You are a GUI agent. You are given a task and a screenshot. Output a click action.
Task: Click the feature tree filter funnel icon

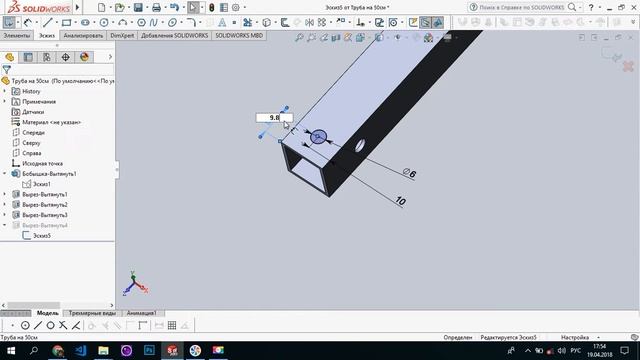[7, 69]
